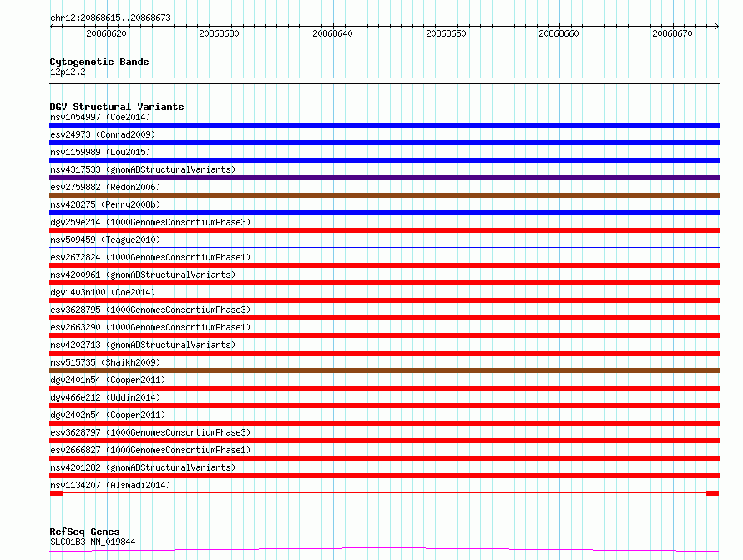The width and height of the screenshot is (743, 560).
Task: Click the Cytogenetic Bands track title
Action: pyautogui.click(x=99, y=62)
